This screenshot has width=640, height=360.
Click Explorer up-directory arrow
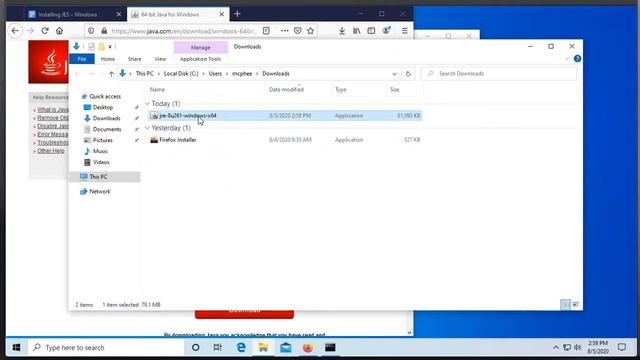(x=111, y=74)
